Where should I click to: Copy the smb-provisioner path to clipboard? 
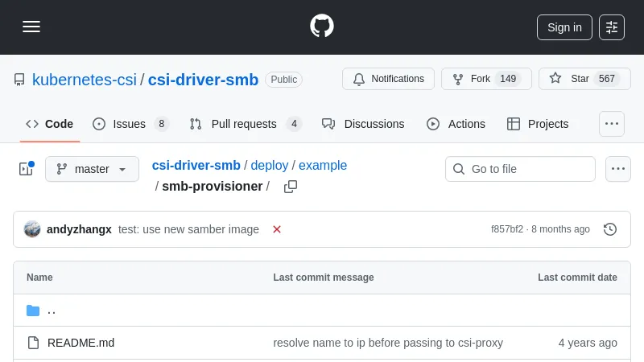point(291,187)
